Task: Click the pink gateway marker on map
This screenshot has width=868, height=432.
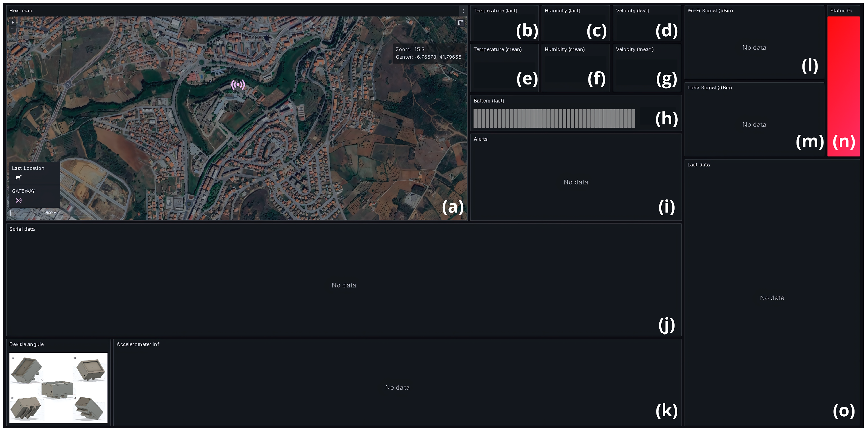Action: (x=238, y=84)
